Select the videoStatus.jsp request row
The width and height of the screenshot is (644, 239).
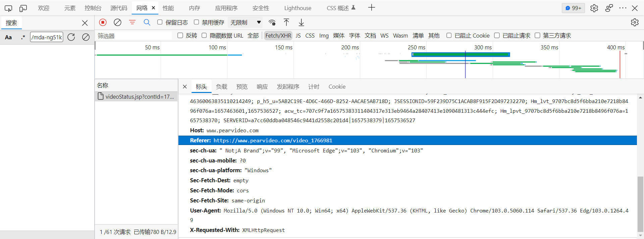tap(136, 97)
